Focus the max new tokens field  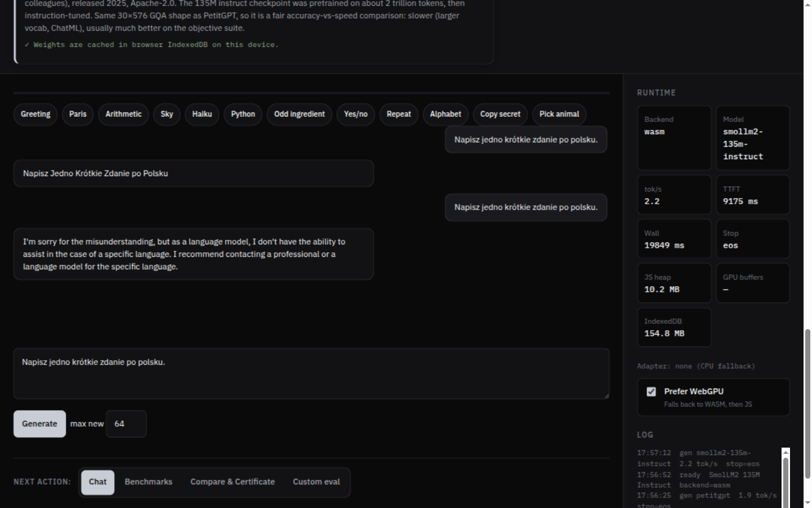click(126, 424)
